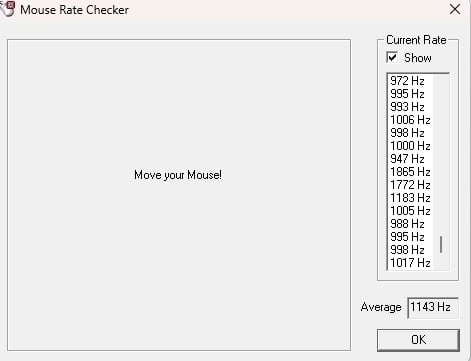Click the Move your Mouse! text
471x361 pixels.
(x=178, y=175)
